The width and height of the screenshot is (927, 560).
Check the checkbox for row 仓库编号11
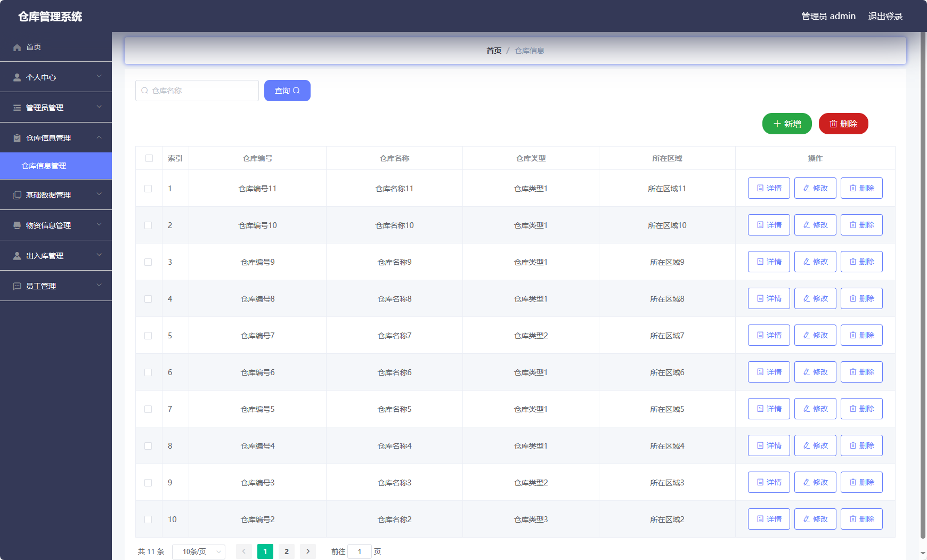[x=148, y=189]
